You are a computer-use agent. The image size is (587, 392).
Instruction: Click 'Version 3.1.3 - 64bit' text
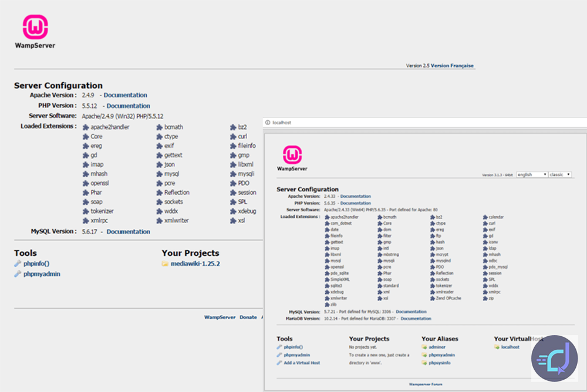point(497,175)
